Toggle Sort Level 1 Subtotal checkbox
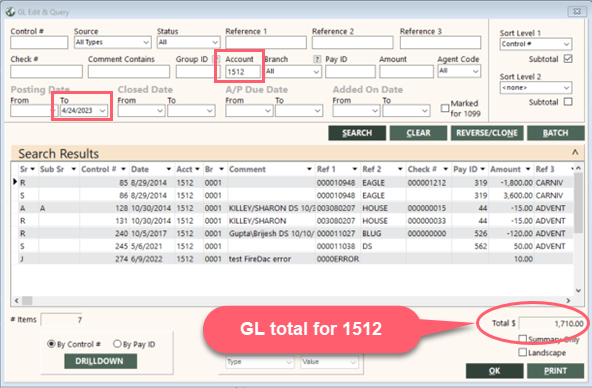The image size is (592, 388). point(568,59)
